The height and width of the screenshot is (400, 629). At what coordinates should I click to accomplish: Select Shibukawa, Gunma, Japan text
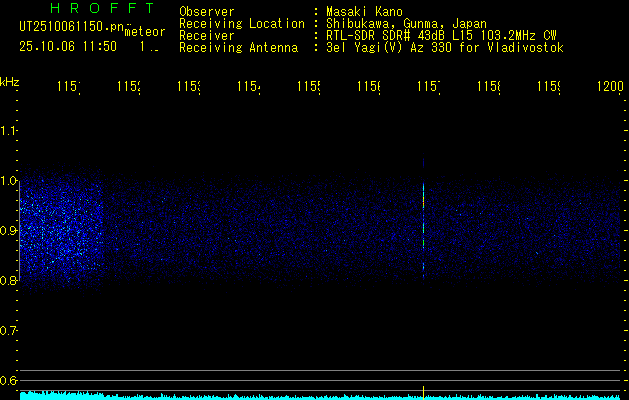[406, 24]
